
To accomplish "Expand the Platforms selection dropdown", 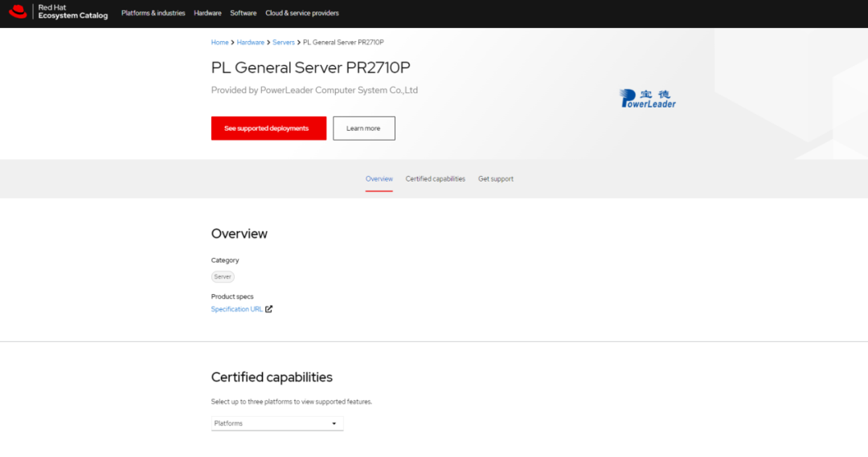I will click(x=276, y=424).
